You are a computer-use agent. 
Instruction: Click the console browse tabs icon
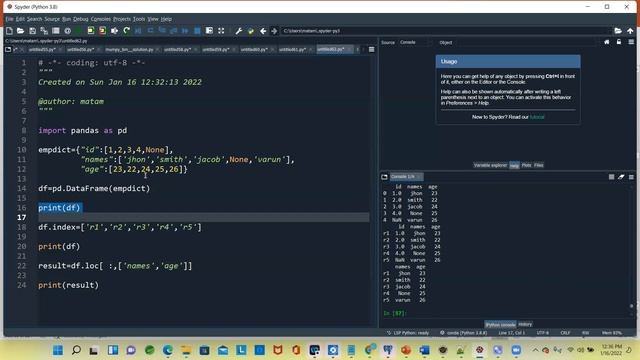pos(384,177)
